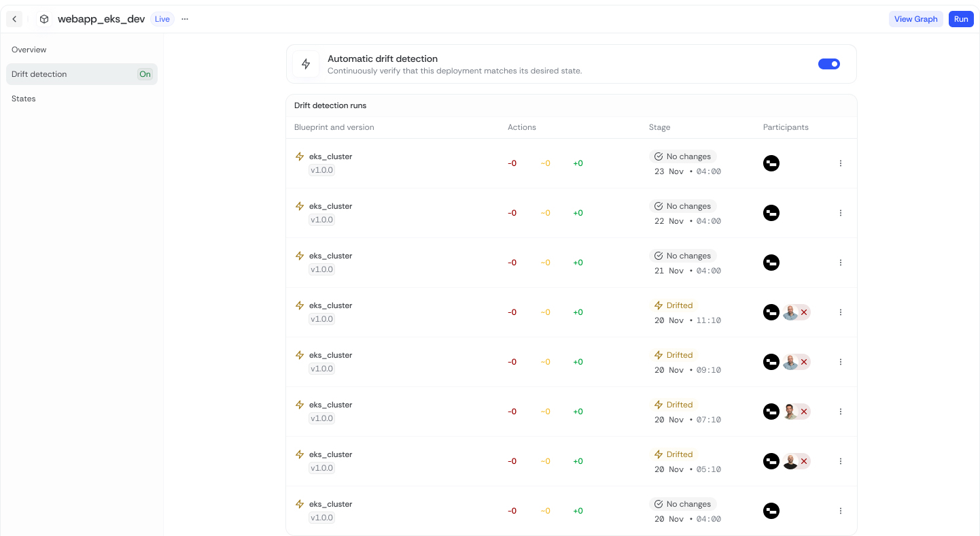Screen dimensions: 980x536
Task: Click the cube icon beside webapp_eks_dev
Action: pos(44,19)
